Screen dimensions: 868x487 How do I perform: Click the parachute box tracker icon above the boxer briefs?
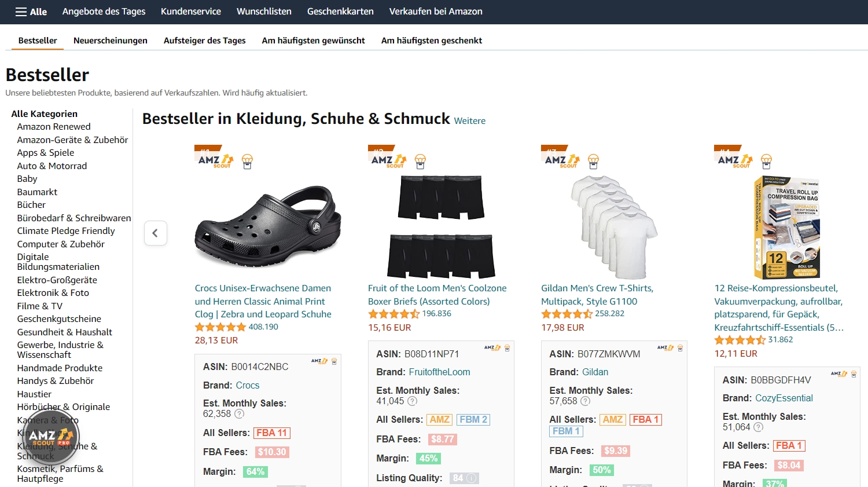[420, 161]
